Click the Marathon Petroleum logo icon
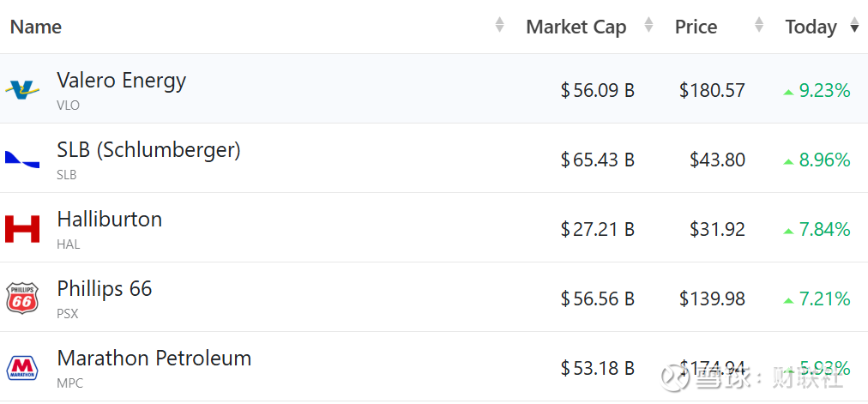 (22, 368)
